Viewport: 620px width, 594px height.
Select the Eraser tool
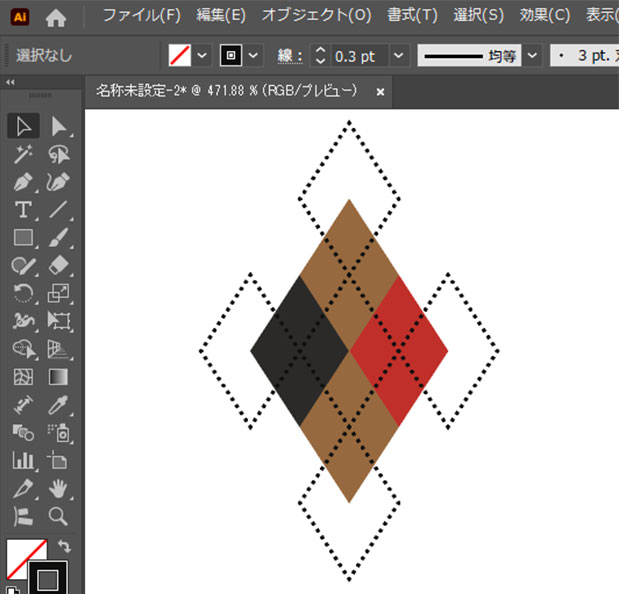pyautogui.click(x=59, y=265)
